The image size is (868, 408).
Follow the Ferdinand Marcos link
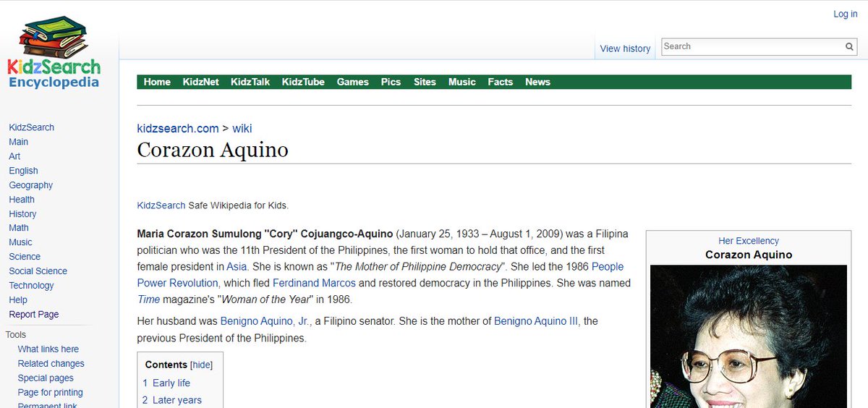click(314, 283)
